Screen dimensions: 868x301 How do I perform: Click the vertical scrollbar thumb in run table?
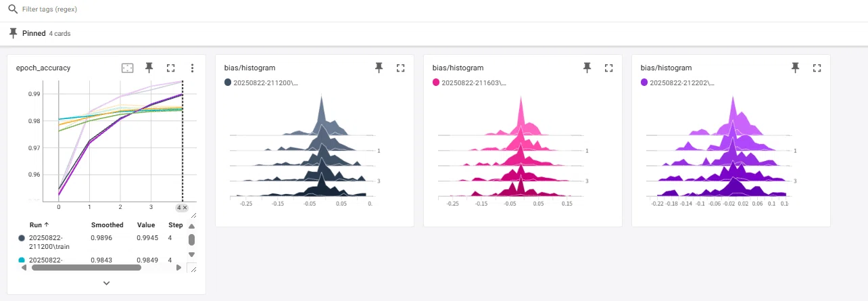click(x=191, y=239)
